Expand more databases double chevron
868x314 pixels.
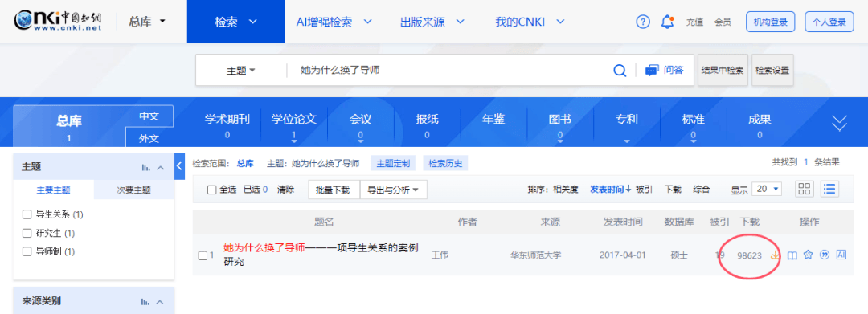click(x=840, y=124)
